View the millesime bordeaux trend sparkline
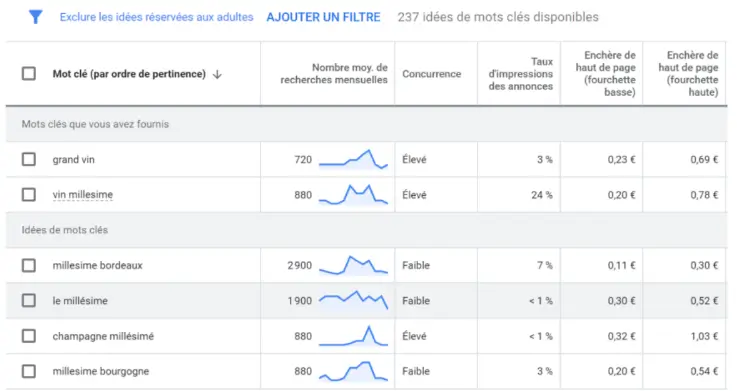This screenshot has width=737, height=391. click(353, 265)
